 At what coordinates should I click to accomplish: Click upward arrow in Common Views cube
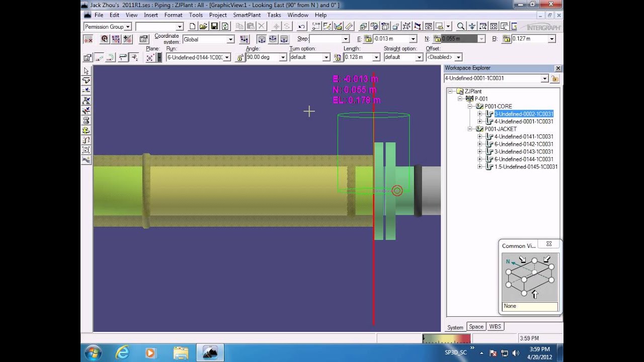535,294
